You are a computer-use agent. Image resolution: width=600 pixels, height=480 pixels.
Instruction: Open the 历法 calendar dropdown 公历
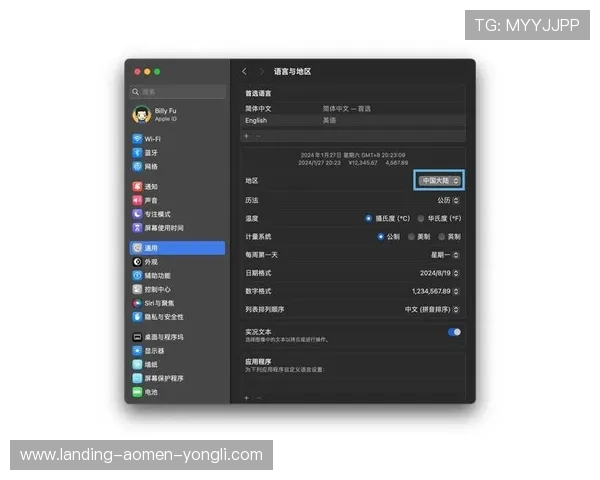448,200
